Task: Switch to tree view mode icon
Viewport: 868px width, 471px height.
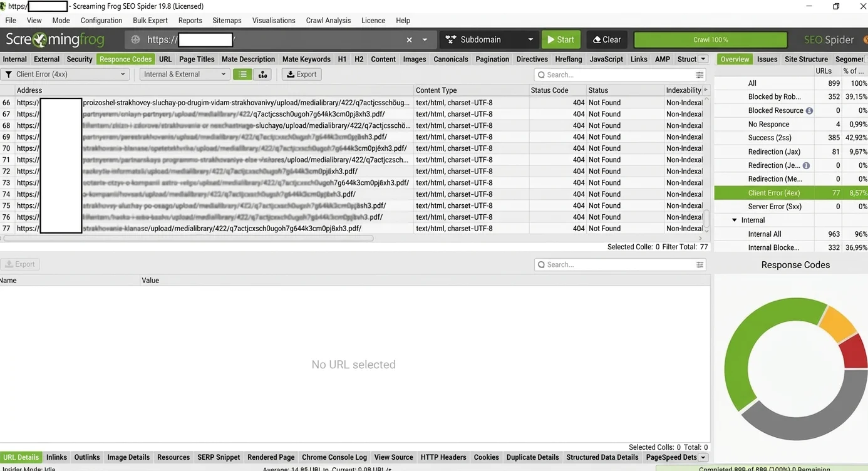Action: click(x=262, y=75)
